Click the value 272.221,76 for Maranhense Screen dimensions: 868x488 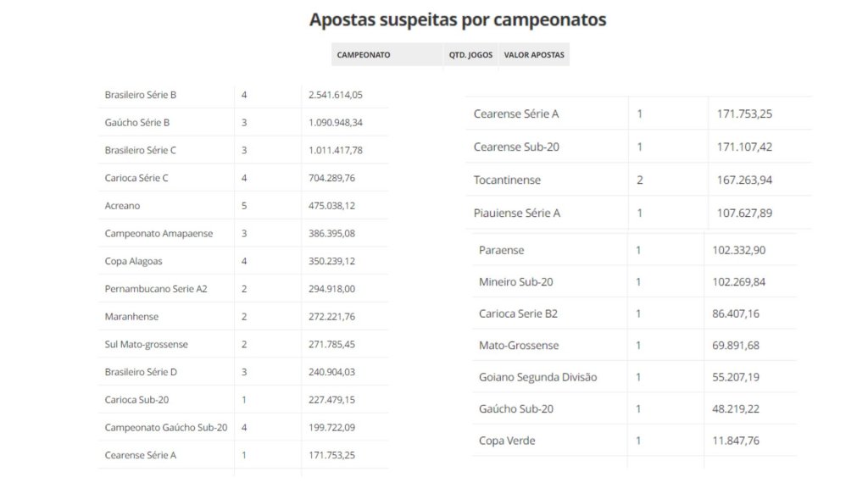coord(331,317)
